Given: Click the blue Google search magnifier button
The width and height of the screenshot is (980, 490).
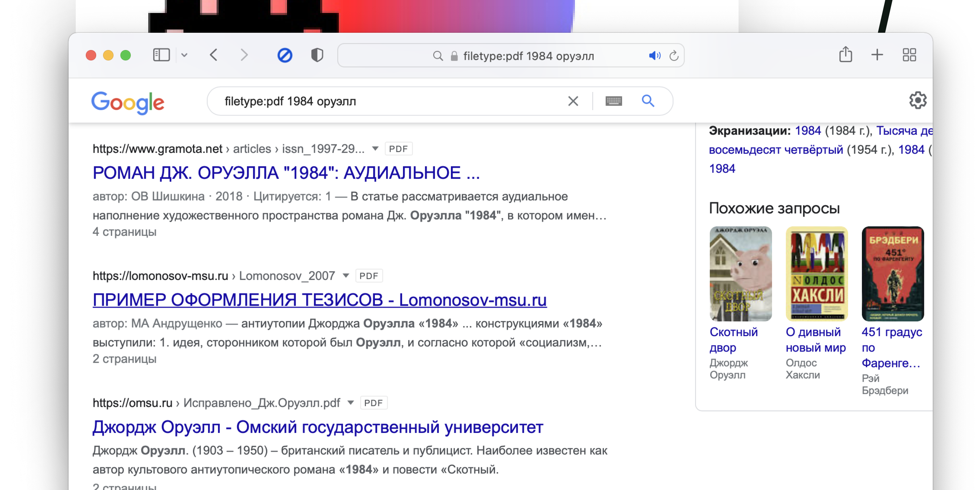Looking at the screenshot, I should tap(648, 101).
